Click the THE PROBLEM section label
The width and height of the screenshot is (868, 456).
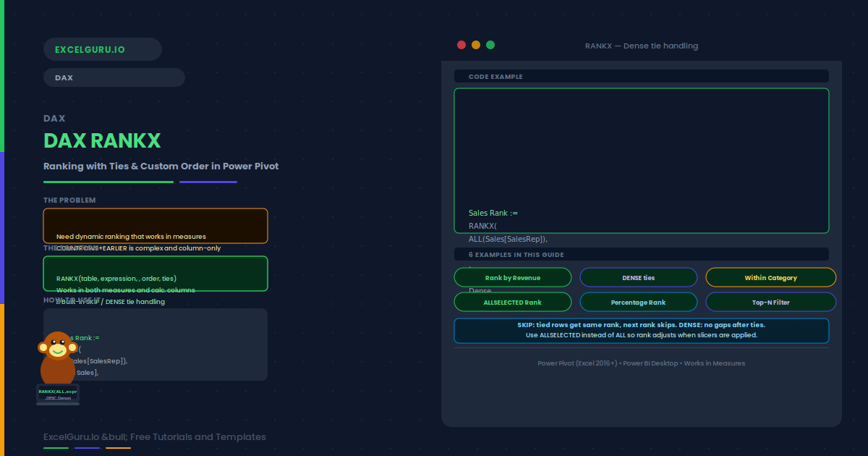(x=69, y=200)
